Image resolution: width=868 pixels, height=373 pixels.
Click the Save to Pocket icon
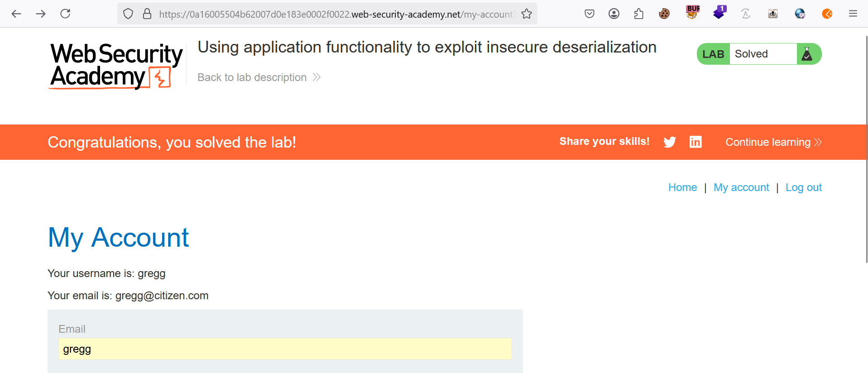[589, 14]
